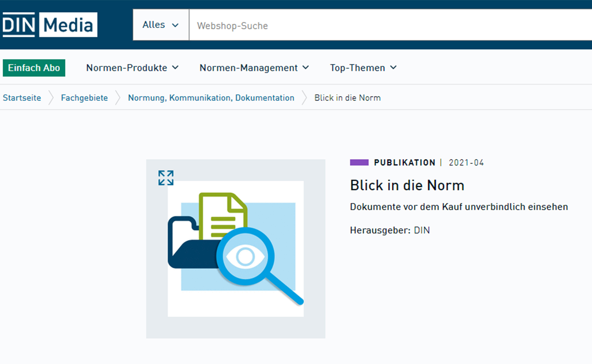The height and width of the screenshot is (364, 592).
Task: Open the Alles search category dropdown
Action: tap(161, 25)
